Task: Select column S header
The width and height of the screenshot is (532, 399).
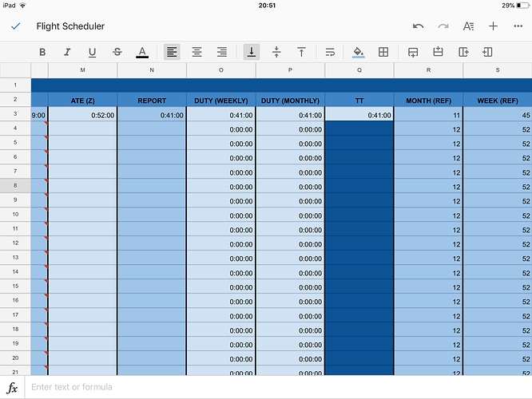Action: (x=498, y=70)
